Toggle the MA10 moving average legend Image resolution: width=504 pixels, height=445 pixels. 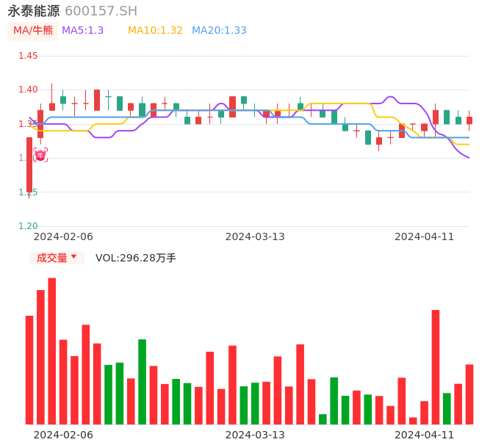point(155,31)
